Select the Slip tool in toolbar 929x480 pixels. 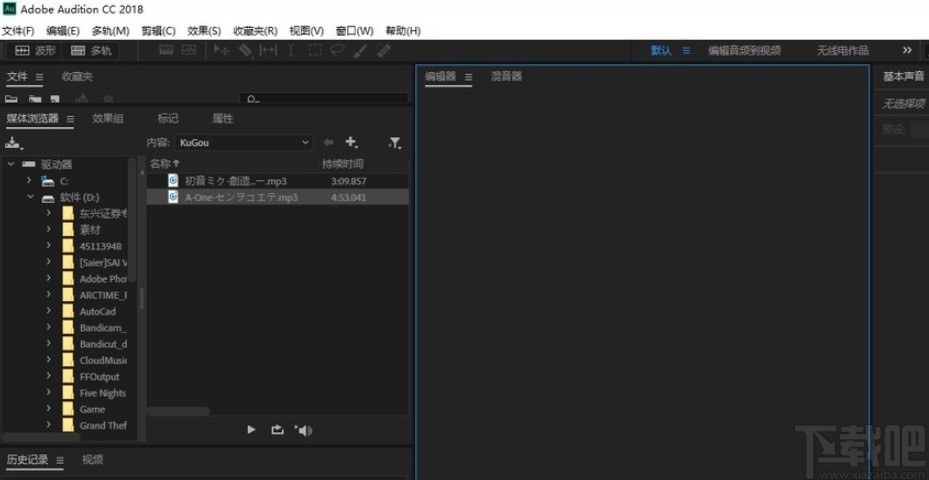click(x=268, y=51)
